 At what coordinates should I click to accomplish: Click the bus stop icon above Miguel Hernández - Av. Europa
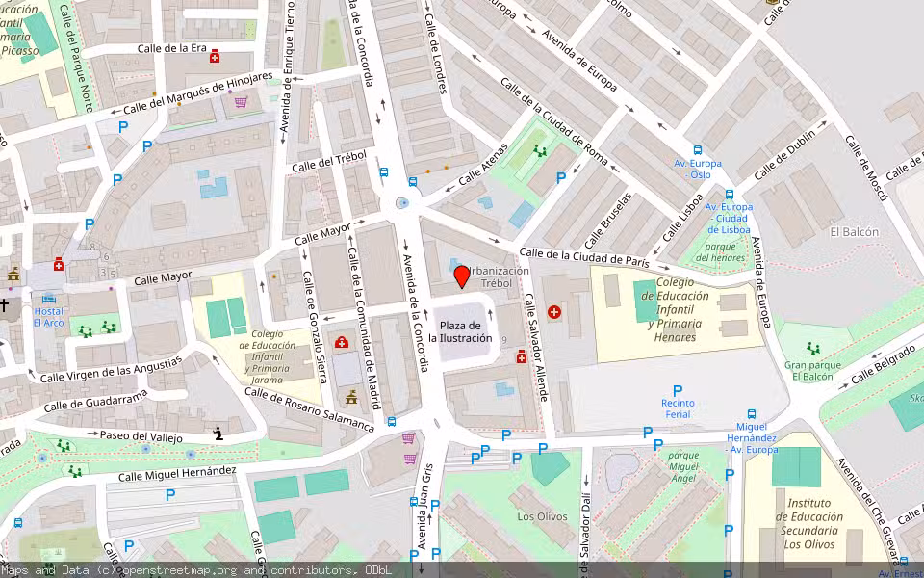[x=752, y=414]
